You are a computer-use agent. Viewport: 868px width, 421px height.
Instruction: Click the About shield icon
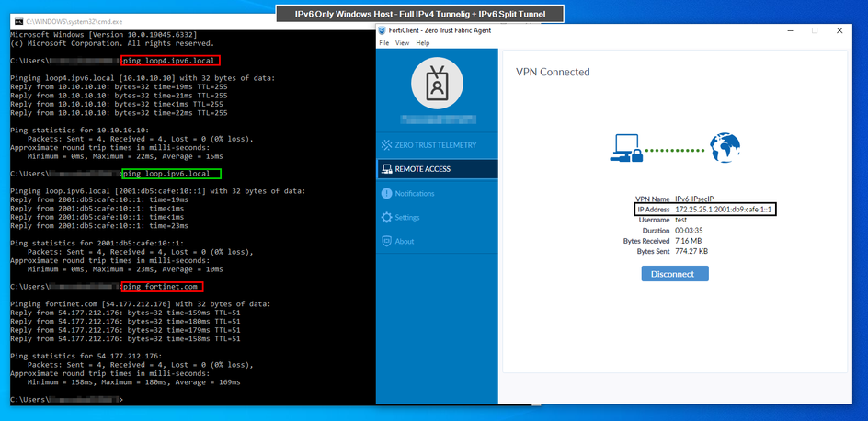386,241
